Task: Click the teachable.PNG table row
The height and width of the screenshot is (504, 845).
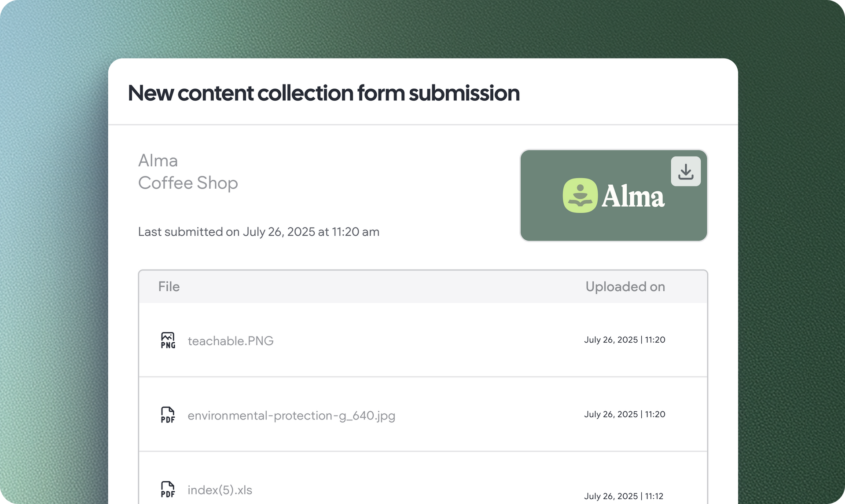Action: pos(423,340)
